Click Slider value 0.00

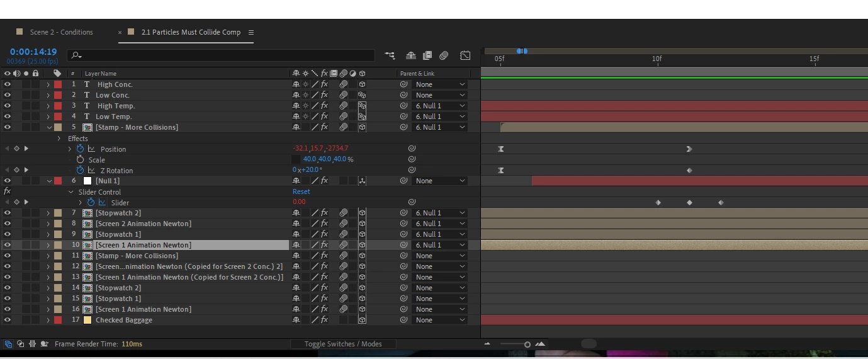tap(299, 202)
